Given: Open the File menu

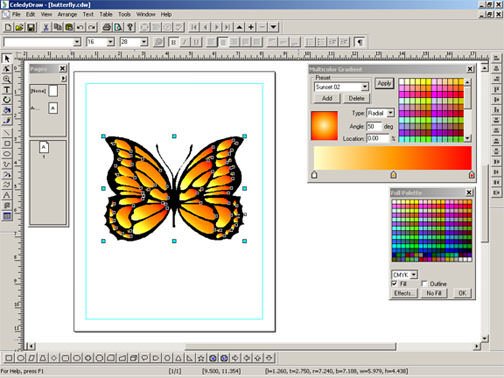Looking at the screenshot, I should (x=16, y=14).
